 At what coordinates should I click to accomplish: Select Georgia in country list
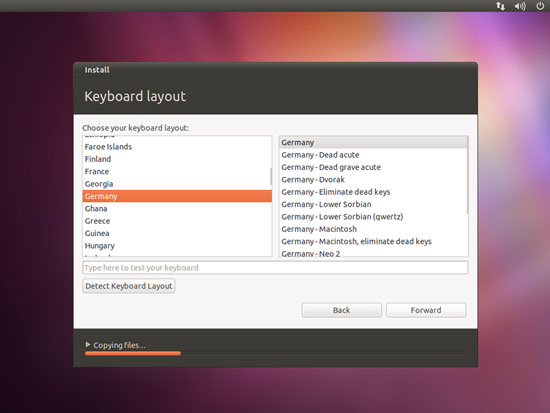coord(177,184)
